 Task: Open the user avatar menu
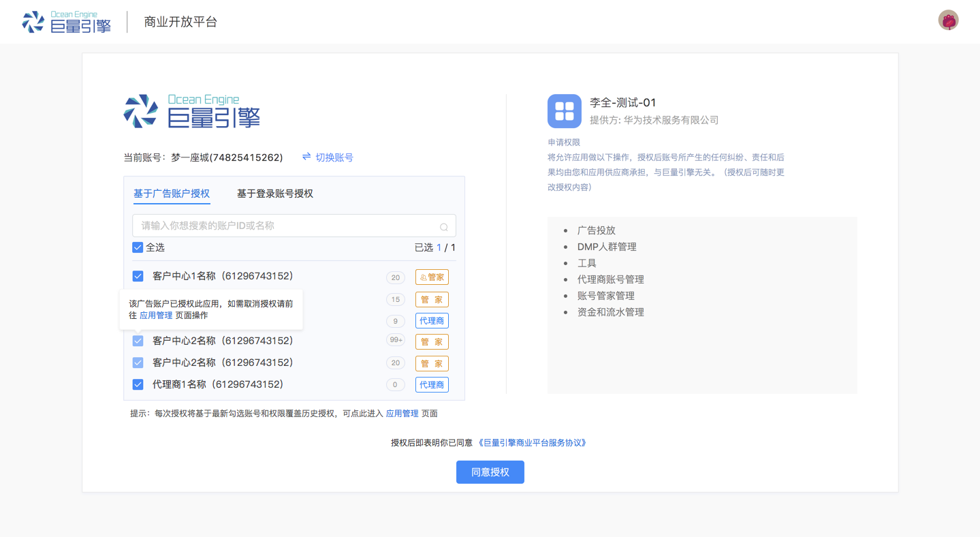(x=948, y=20)
